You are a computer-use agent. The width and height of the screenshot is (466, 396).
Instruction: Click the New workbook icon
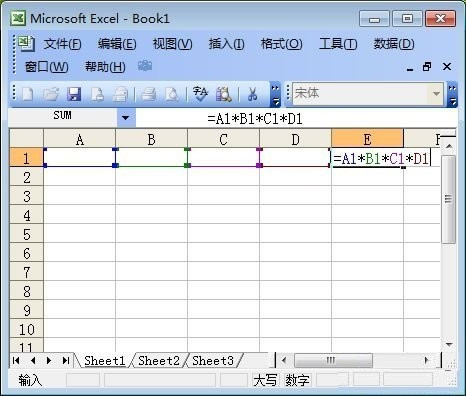27,94
